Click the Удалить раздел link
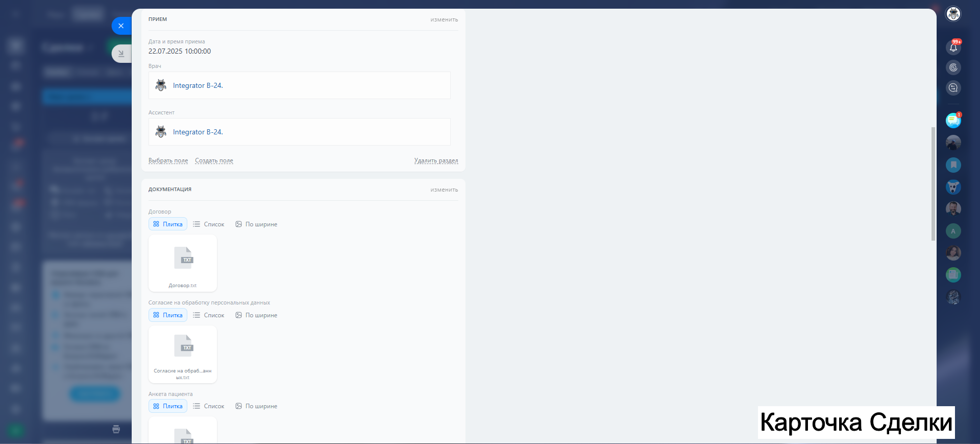 (x=436, y=160)
